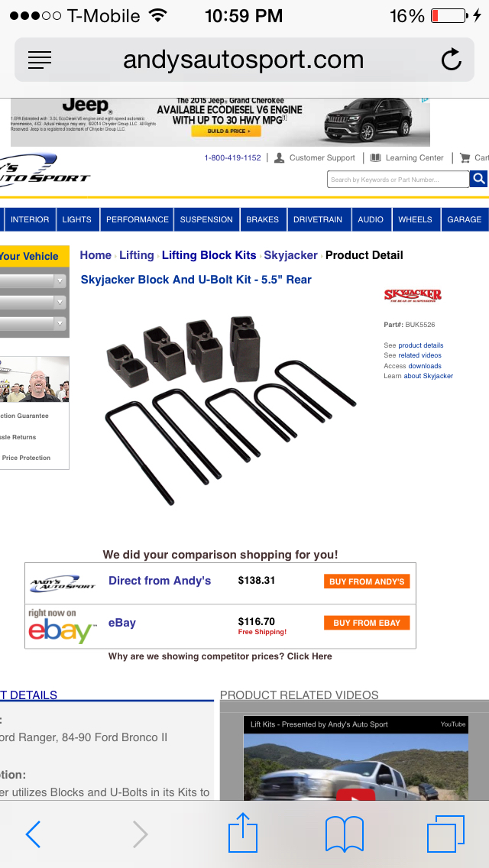
Task: Follow the Lifting Block Kits breadcrumb link
Action: [x=209, y=255]
